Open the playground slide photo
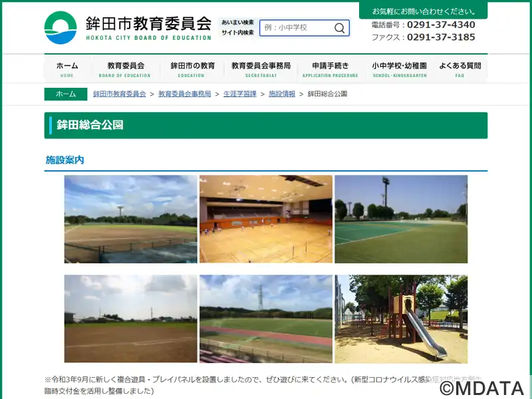Screen dimensions: 532x399 tap(401, 319)
